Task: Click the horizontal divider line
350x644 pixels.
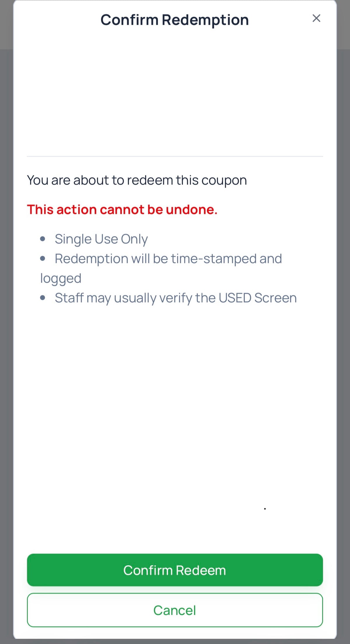Action: coord(175,157)
